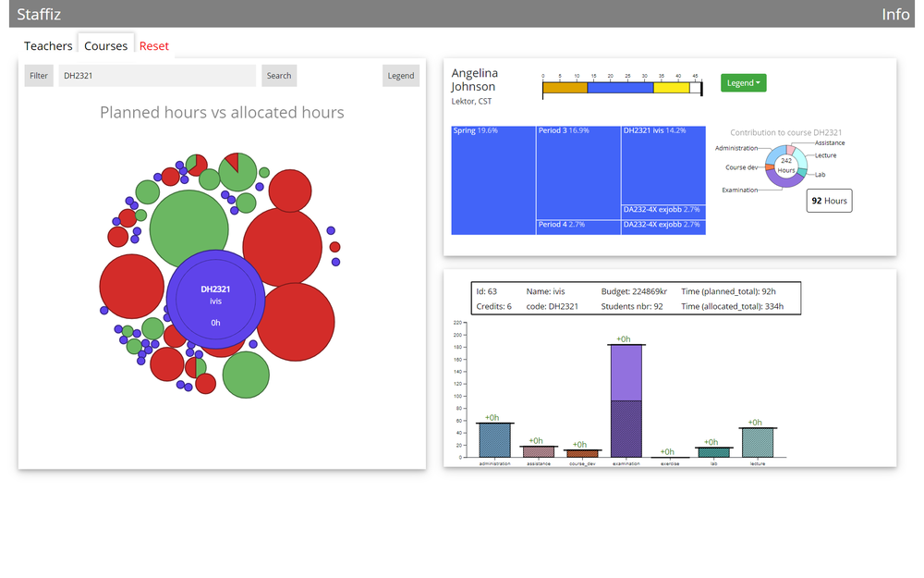Image resolution: width=924 pixels, height=578 pixels.
Task: Click the Filter button
Action: (x=39, y=76)
